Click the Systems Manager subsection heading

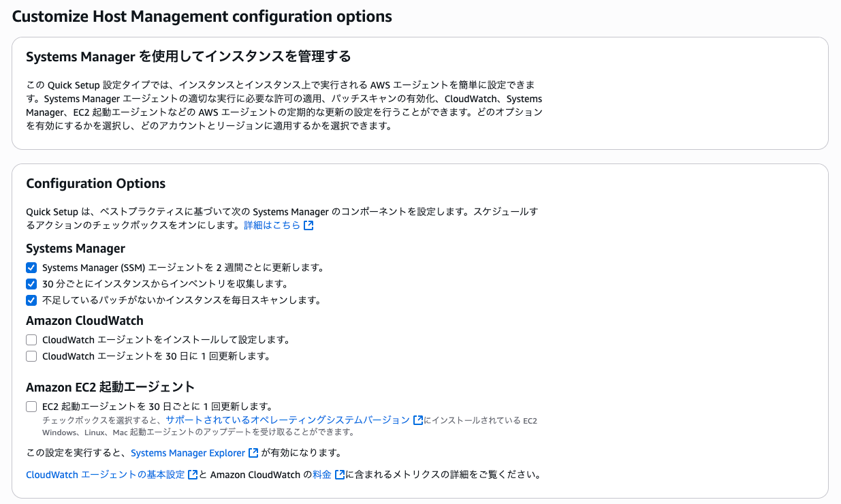[x=76, y=249]
